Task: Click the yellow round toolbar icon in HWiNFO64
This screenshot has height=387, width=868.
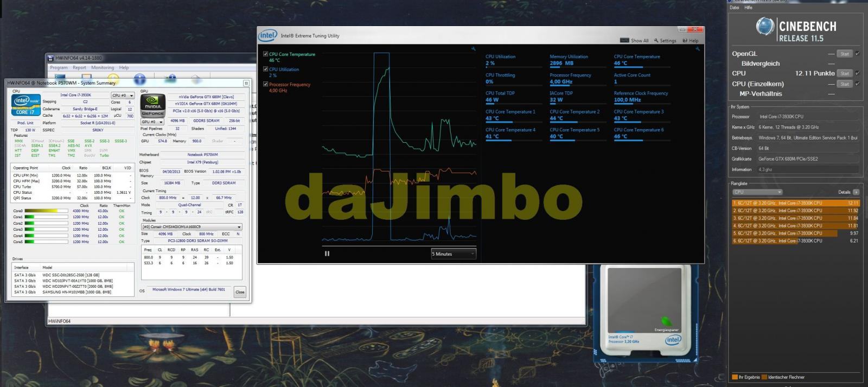Action: [112, 79]
